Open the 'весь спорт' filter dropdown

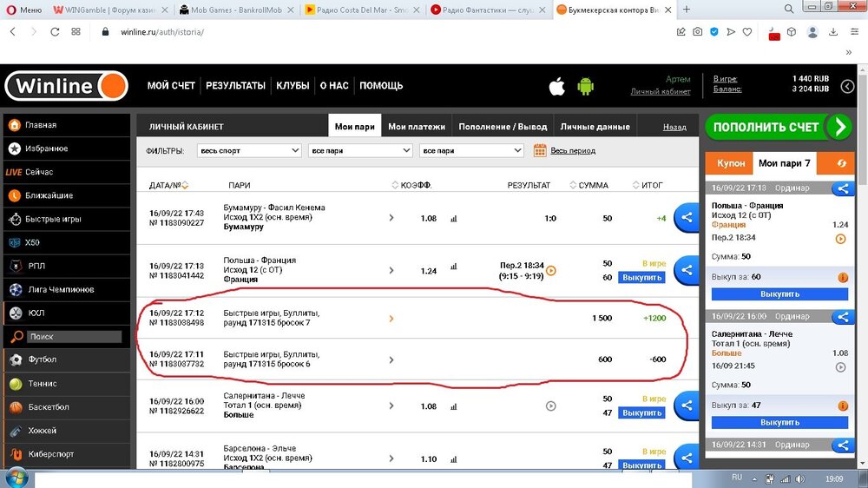click(x=249, y=150)
